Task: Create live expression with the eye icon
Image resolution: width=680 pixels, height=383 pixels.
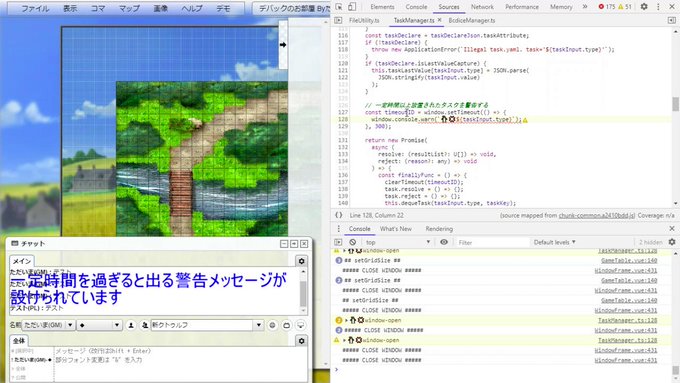Action: pyautogui.click(x=444, y=242)
